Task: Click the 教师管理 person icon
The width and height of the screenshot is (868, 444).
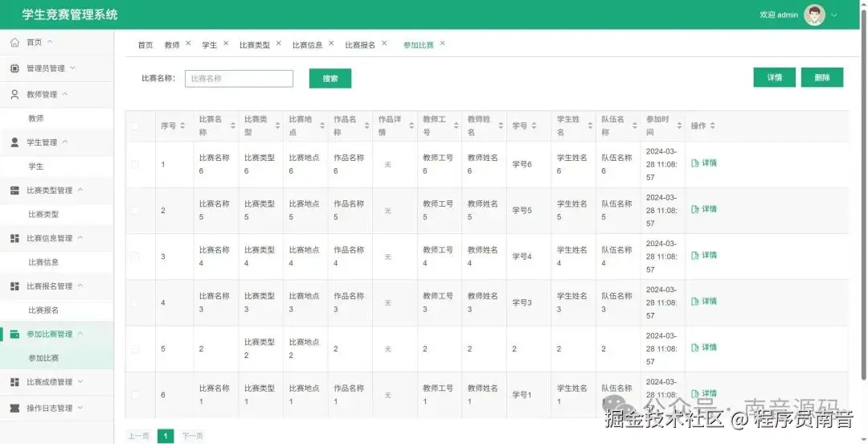Action: [x=15, y=94]
